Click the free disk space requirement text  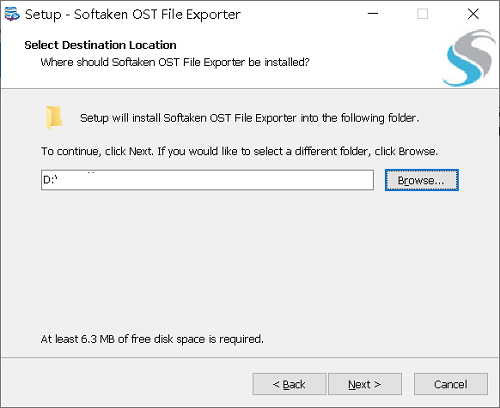pyautogui.click(x=152, y=339)
